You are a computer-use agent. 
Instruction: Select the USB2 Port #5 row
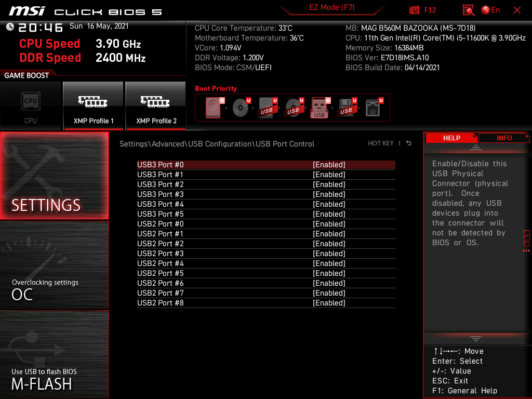click(x=266, y=273)
